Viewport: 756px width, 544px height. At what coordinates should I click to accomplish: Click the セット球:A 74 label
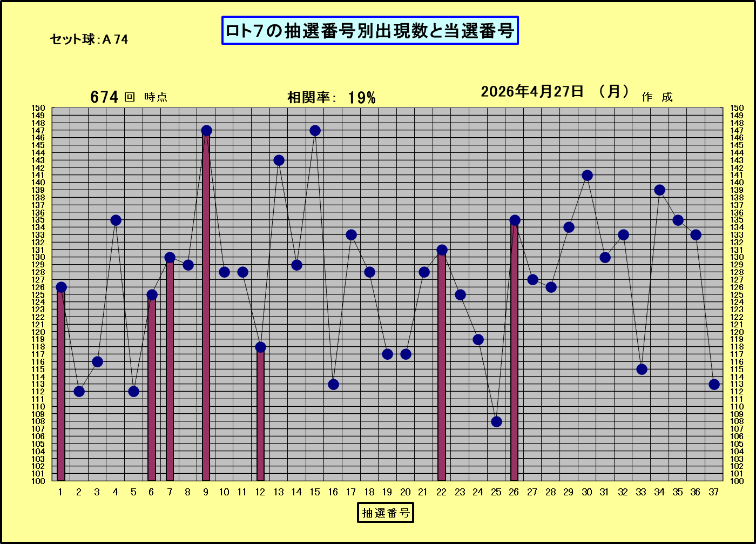click(x=89, y=39)
